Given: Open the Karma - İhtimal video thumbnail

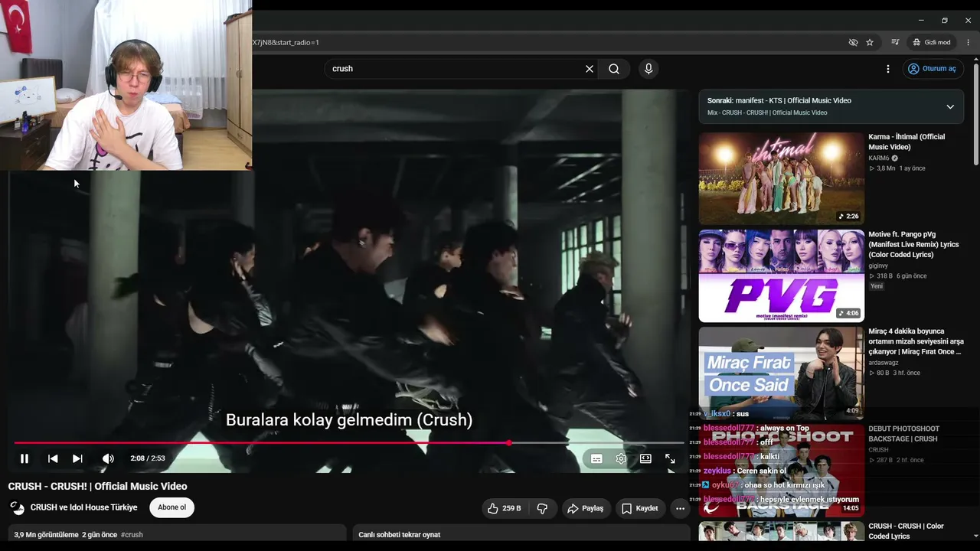Looking at the screenshot, I should click(x=781, y=178).
